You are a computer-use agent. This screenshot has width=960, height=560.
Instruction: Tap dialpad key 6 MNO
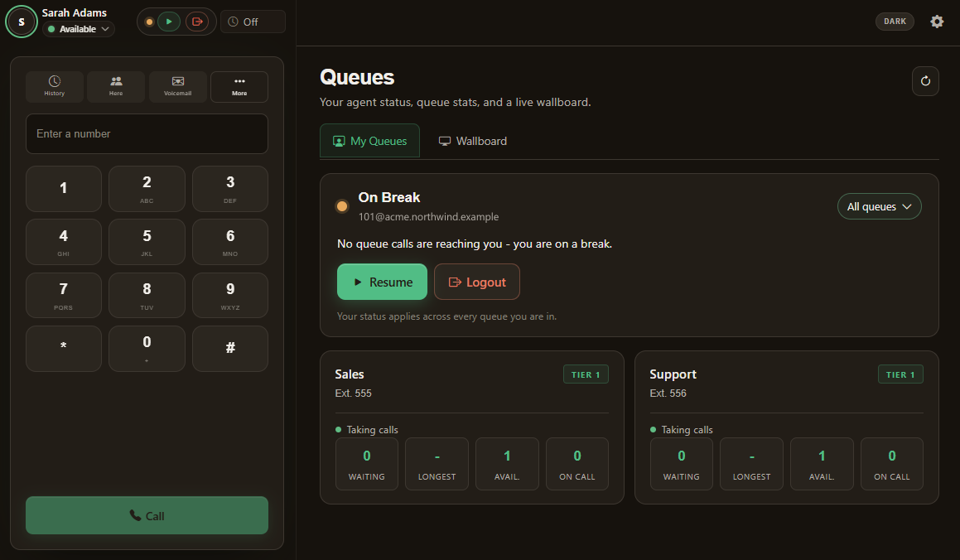pyautogui.click(x=230, y=242)
